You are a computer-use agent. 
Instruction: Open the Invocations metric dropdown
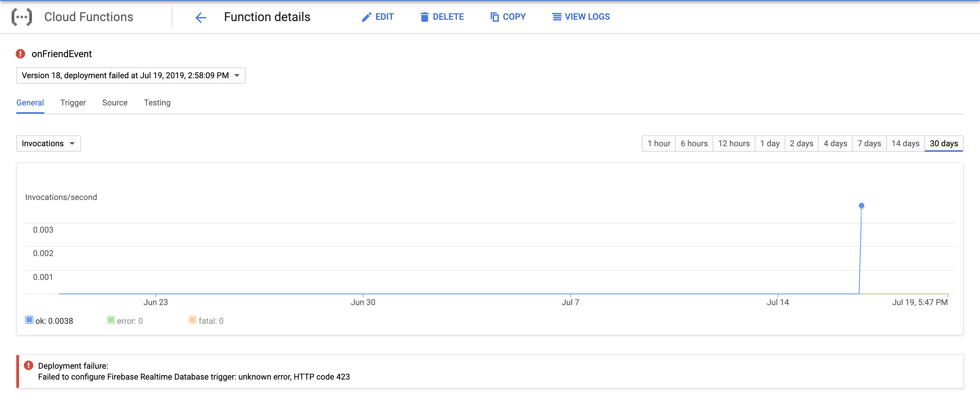(48, 143)
